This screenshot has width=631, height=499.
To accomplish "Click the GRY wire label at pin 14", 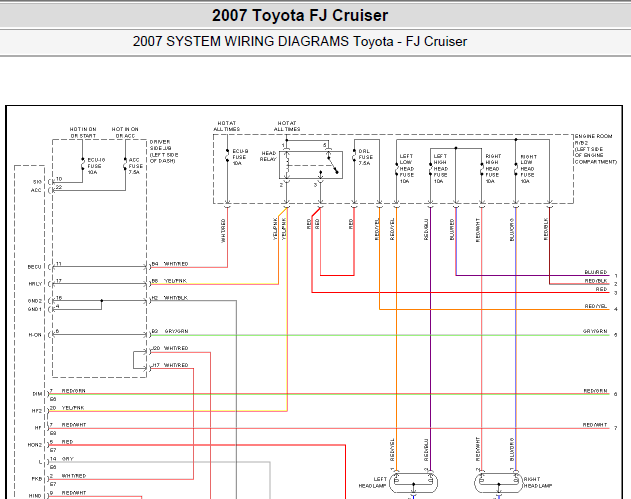I will [68, 459].
